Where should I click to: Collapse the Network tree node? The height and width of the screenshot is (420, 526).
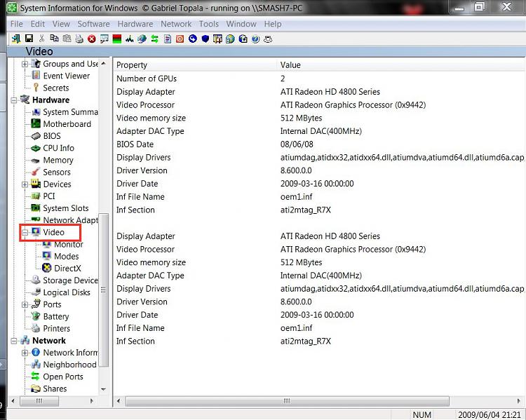point(14,341)
